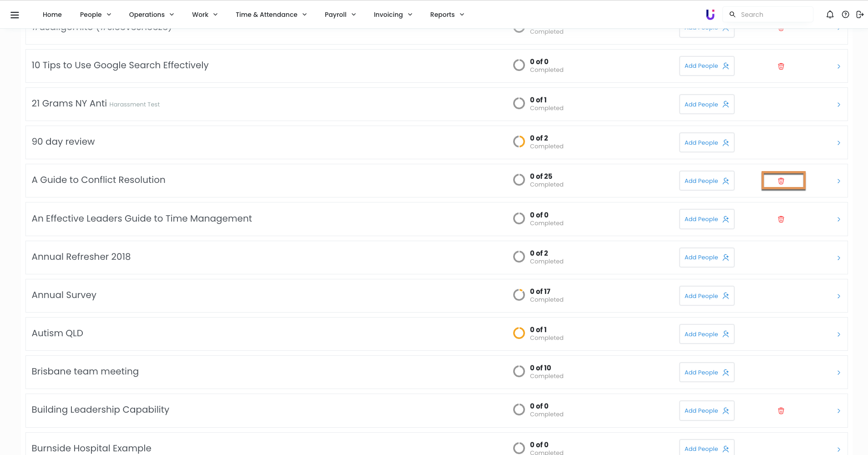The height and width of the screenshot is (455, 868).
Task: Delete An Effective Leaders Guide course
Action: click(781, 219)
